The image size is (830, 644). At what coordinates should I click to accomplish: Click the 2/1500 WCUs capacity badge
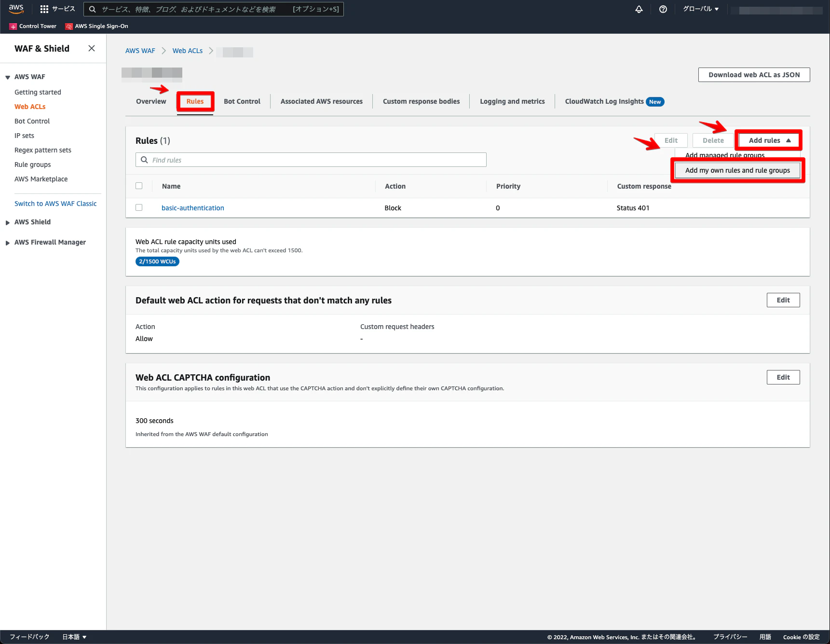pos(157,261)
